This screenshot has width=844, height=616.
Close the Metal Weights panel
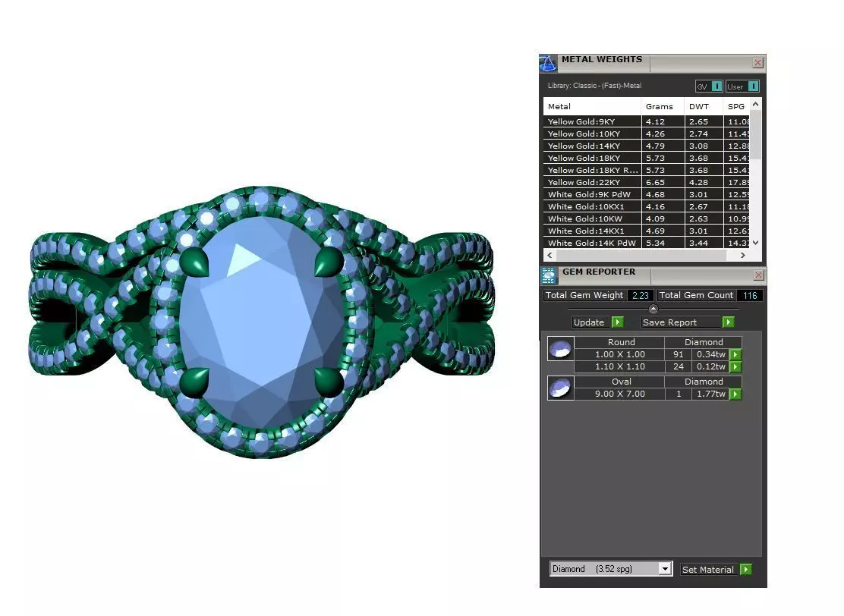coord(758,63)
